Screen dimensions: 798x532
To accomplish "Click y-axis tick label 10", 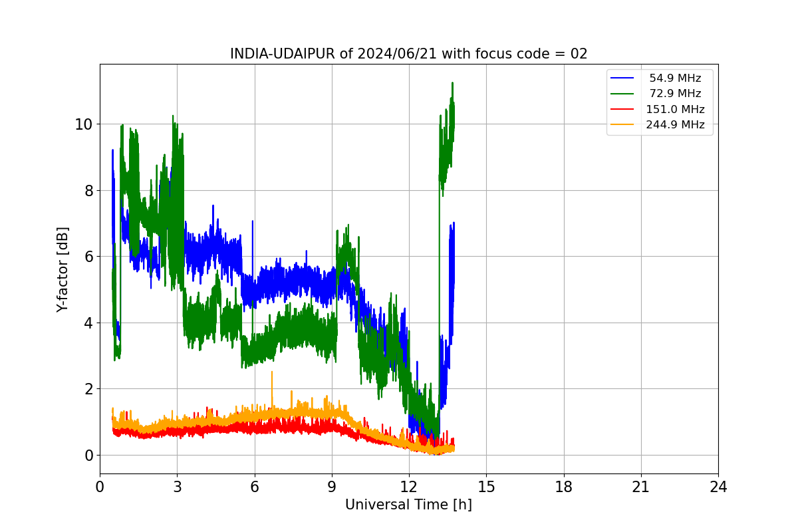I will 84,124.
